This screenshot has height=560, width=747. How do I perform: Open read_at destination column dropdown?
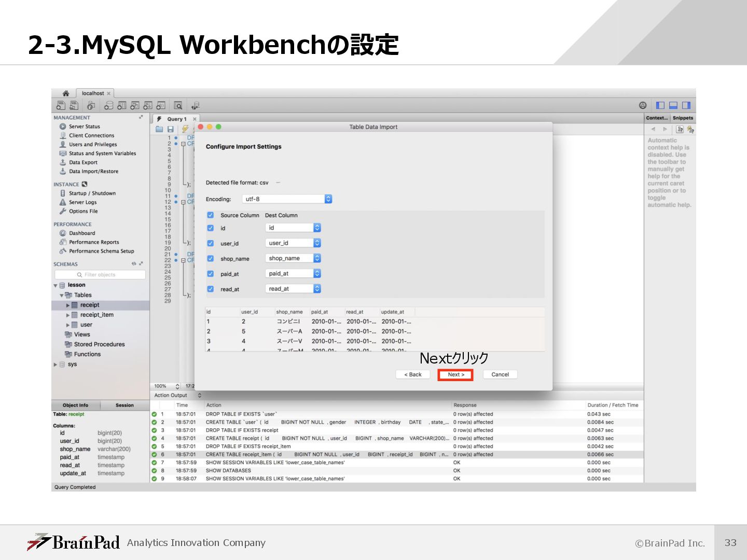[x=294, y=289]
